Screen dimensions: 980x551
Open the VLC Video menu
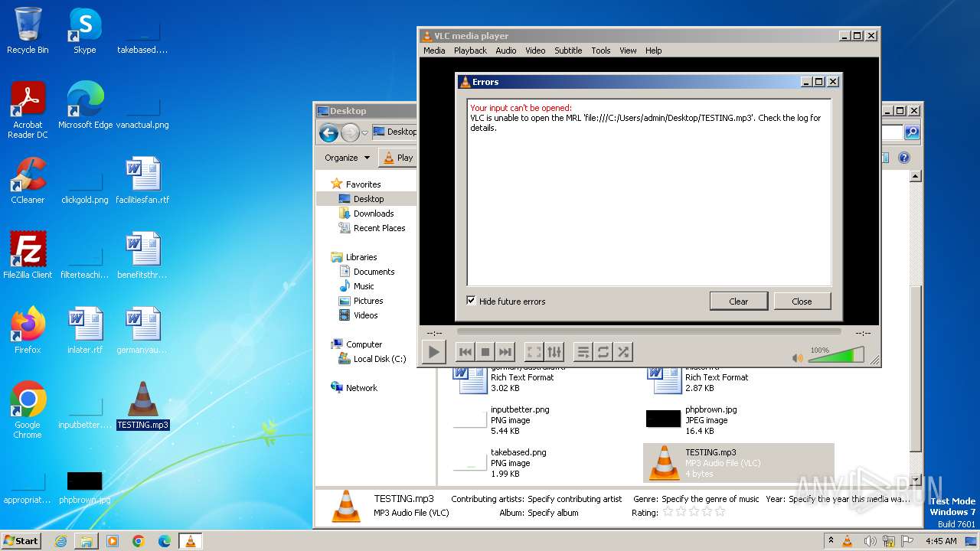535,51
